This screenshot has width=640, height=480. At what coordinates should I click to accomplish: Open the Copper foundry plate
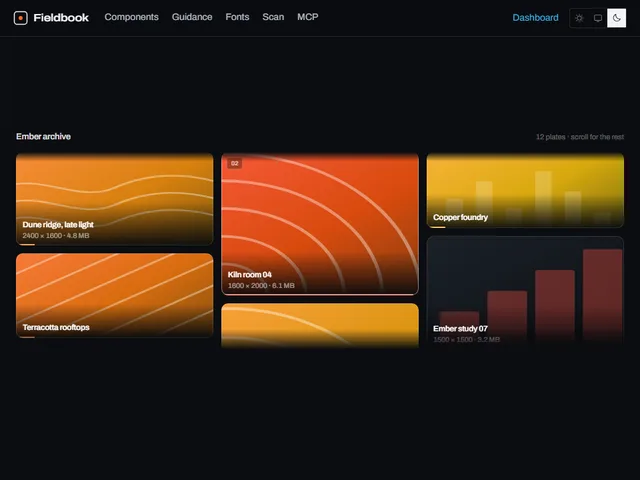pyautogui.click(x=525, y=191)
